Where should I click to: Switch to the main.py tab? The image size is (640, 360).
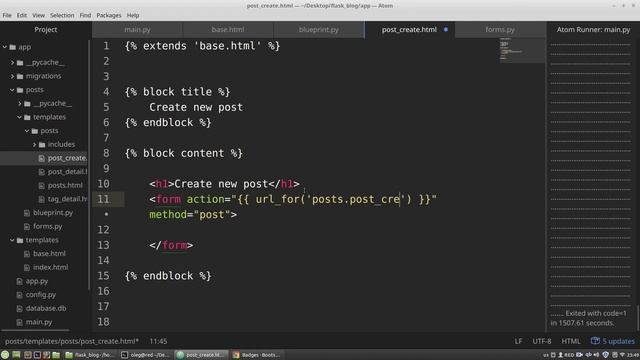[x=137, y=29]
